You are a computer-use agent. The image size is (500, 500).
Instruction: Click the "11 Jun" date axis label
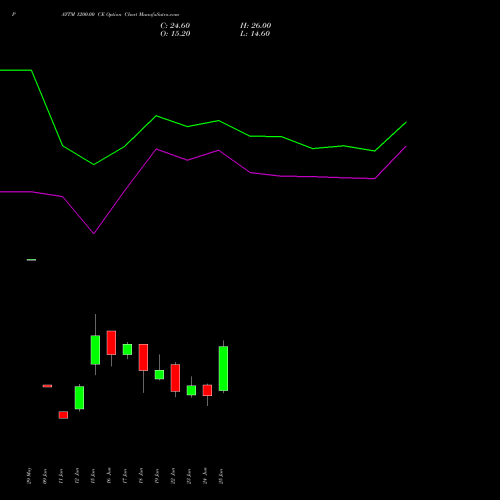(x=61, y=476)
